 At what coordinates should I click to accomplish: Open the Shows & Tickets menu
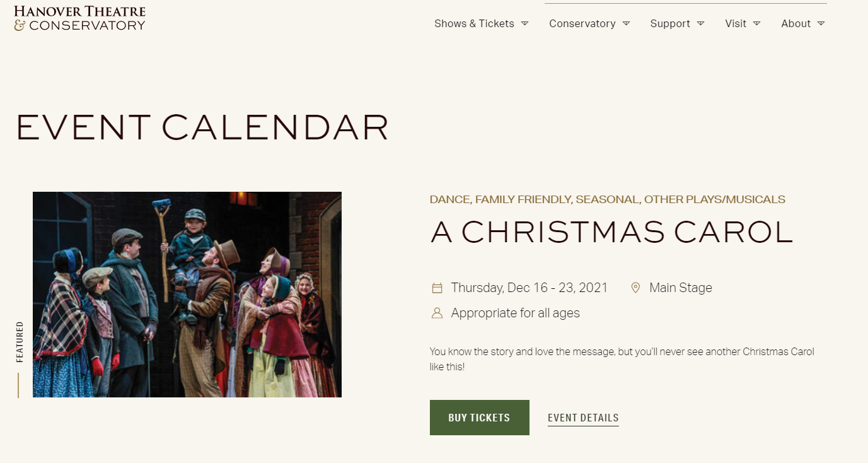click(474, 24)
